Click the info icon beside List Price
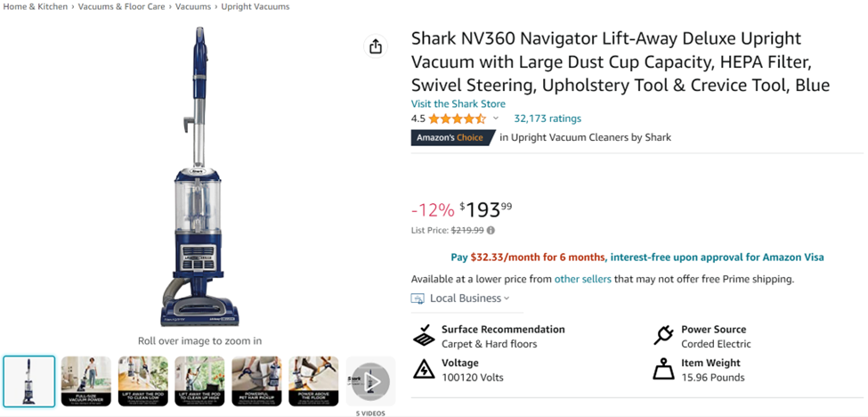The image size is (868, 417). 491,231
